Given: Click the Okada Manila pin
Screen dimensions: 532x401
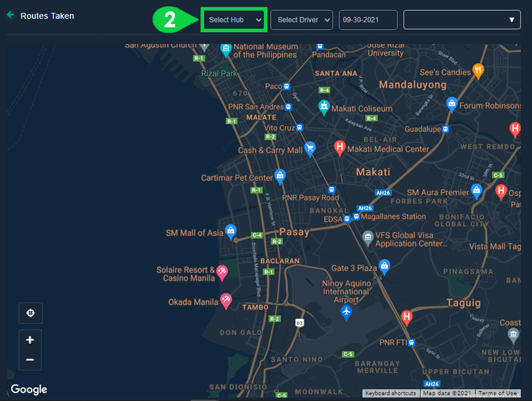Looking at the screenshot, I should point(226,301).
